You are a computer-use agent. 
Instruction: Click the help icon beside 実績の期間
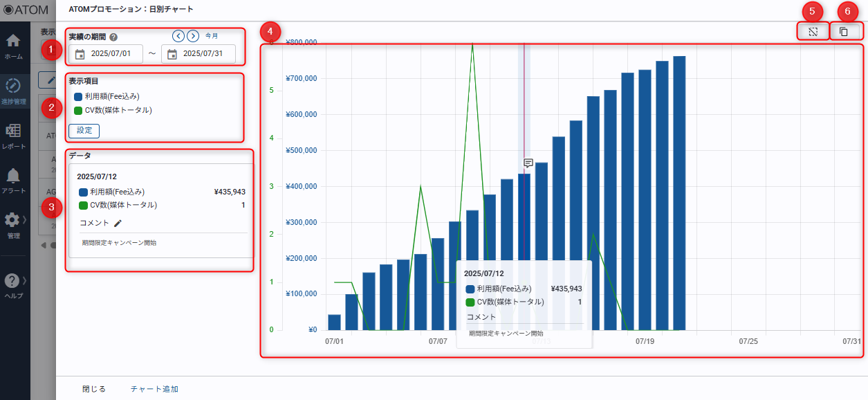click(113, 37)
